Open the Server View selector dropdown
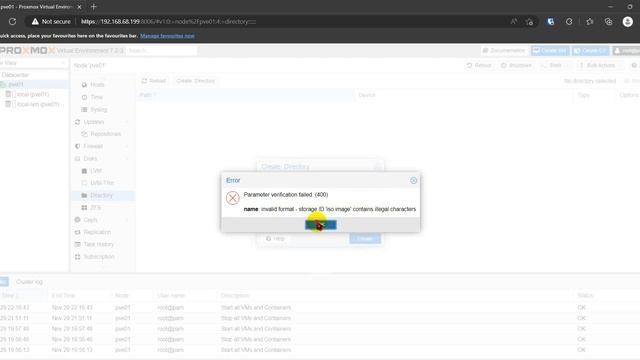640x360 pixels. coord(33,63)
